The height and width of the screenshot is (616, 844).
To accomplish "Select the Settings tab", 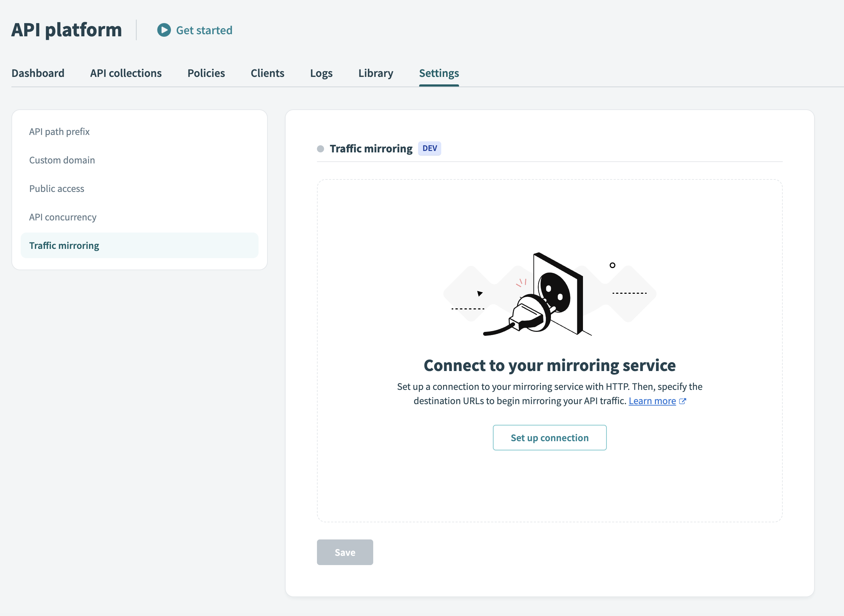I will [439, 73].
